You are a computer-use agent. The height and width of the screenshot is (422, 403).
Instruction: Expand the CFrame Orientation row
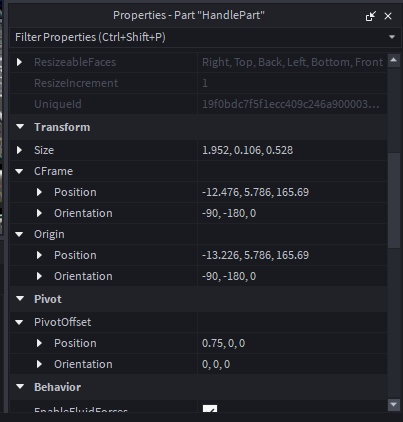pos(39,213)
